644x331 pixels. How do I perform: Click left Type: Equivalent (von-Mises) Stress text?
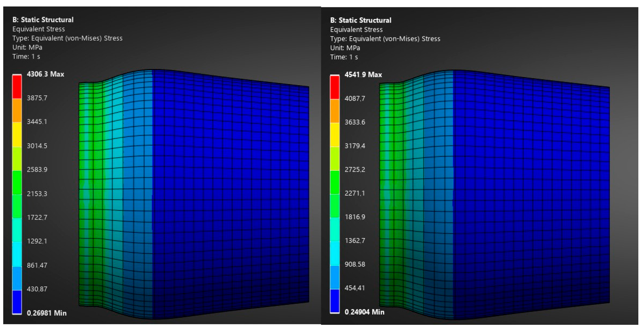(x=67, y=38)
